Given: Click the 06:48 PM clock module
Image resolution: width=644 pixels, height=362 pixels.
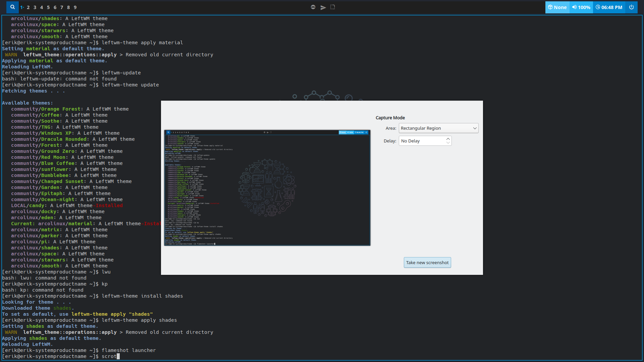Looking at the screenshot, I should tap(609, 7).
